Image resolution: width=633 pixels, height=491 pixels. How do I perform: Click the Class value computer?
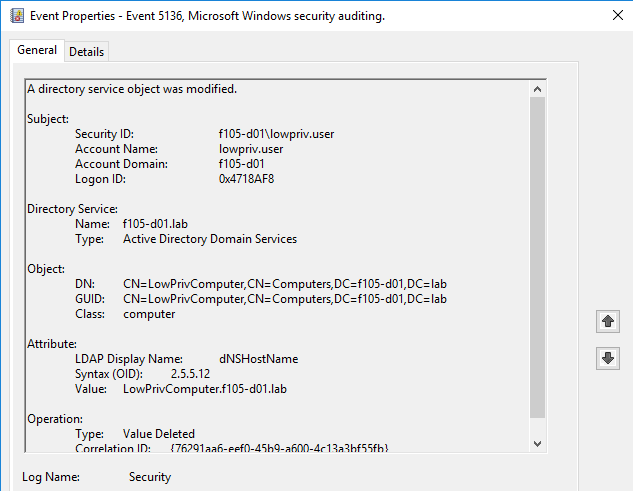149,314
